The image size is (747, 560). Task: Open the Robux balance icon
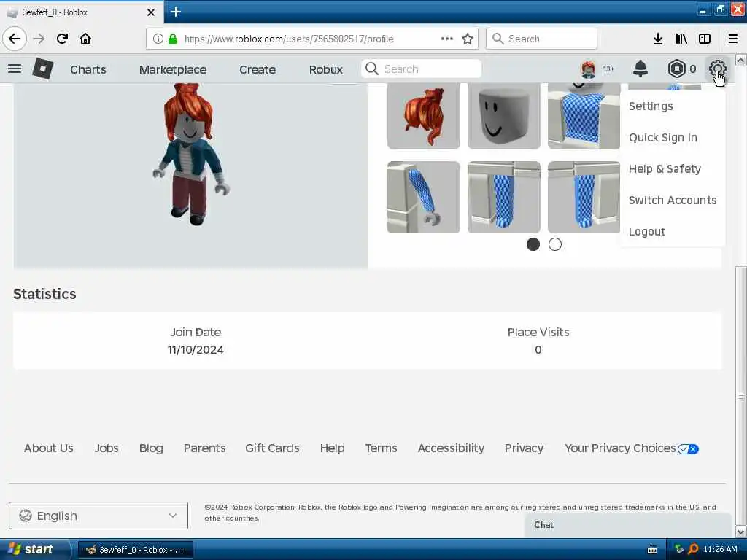676,69
